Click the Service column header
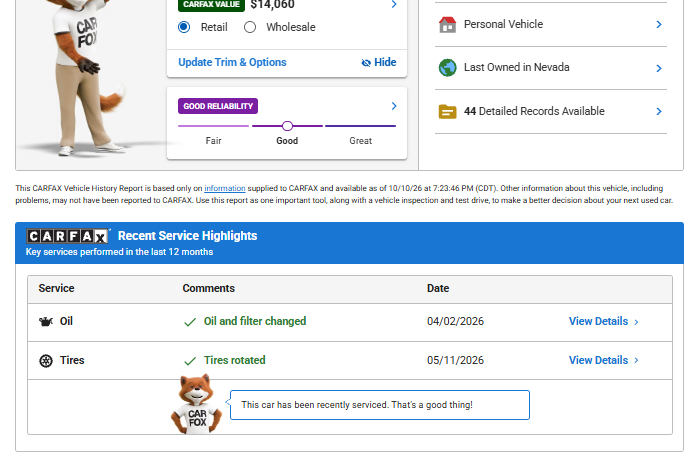 (x=56, y=288)
